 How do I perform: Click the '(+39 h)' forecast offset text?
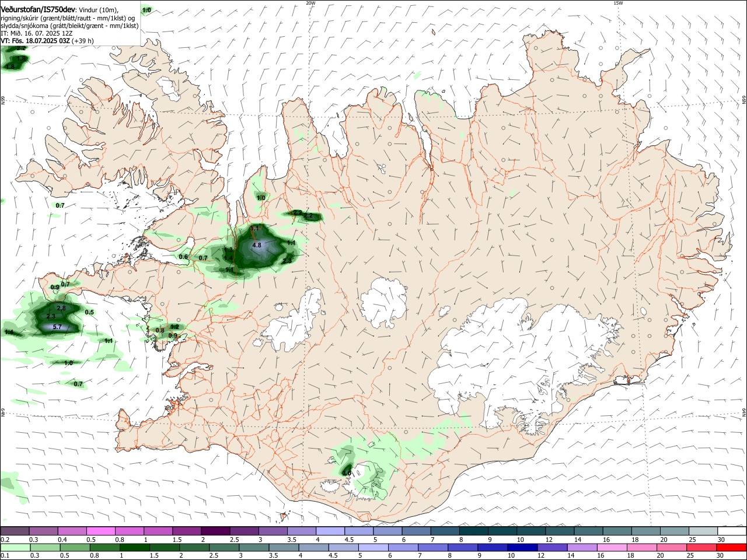click(83, 41)
